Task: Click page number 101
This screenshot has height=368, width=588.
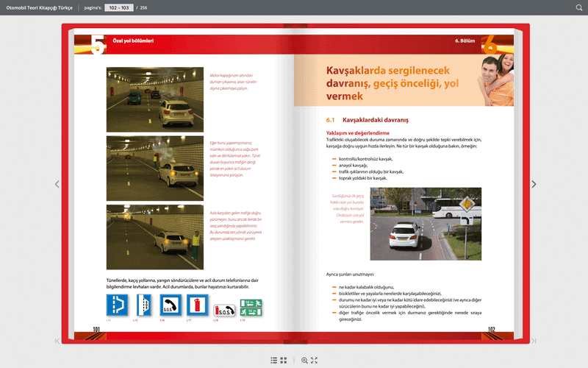Action: tap(96, 329)
